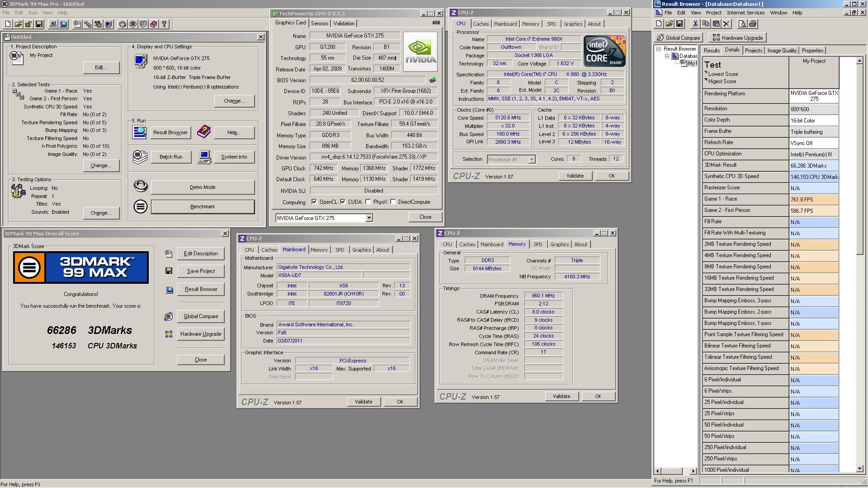
Task: Click Change... button under Selected Tests
Action: pyautogui.click(x=101, y=165)
